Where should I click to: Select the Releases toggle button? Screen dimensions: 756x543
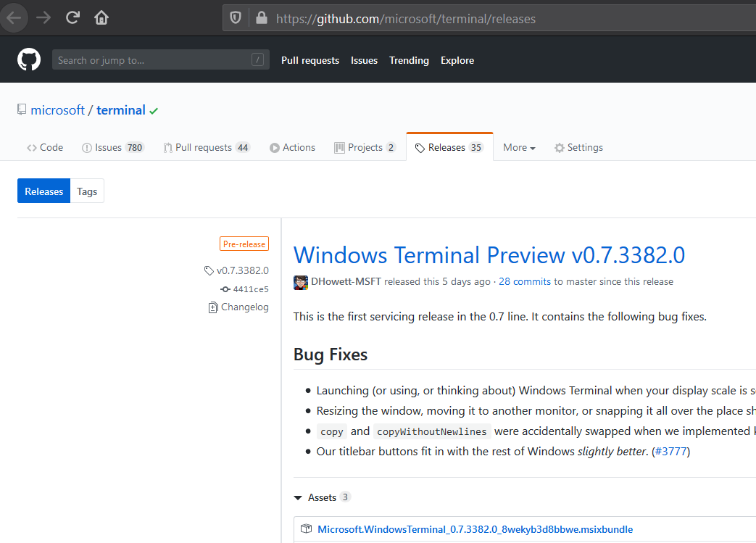click(x=43, y=191)
